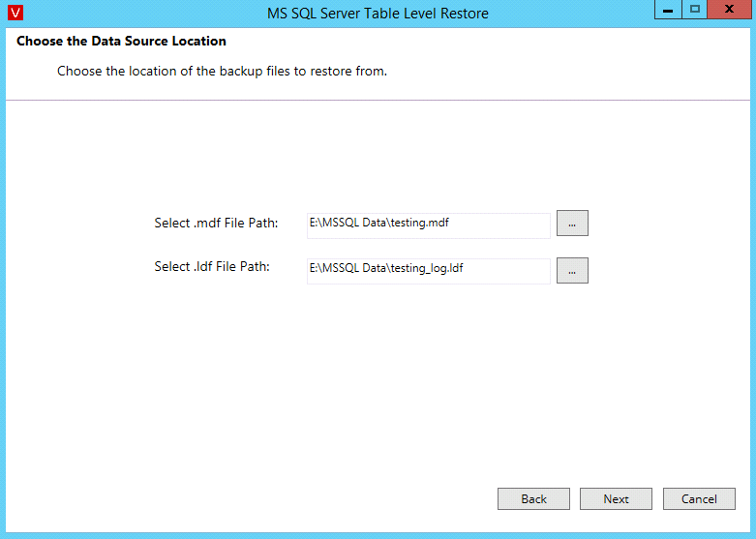The height and width of the screenshot is (539, 756).
Task: Click the 'Select .mdf File Path:' label
Action: pos(216,224)
